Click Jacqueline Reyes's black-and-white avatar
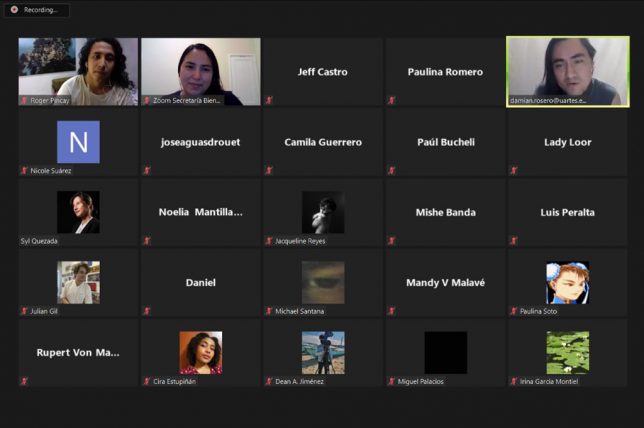644x428 pixels. coord(323,212)
